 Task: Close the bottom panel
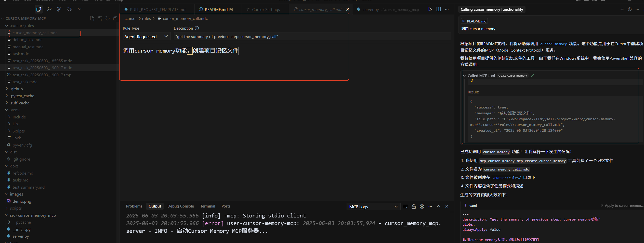pyautogui.click(x=447, y=206)
